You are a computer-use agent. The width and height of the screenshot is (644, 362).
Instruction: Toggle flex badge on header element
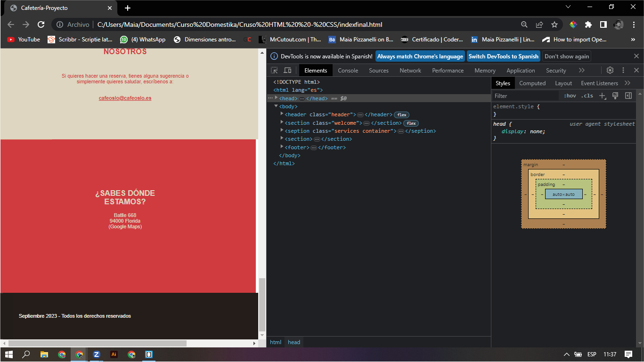[x=401, y=115]
